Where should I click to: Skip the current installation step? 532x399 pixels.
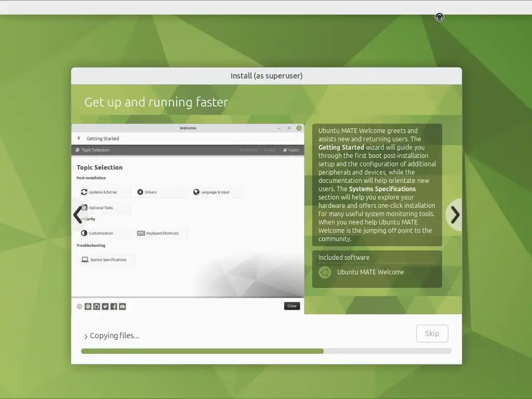432,334
